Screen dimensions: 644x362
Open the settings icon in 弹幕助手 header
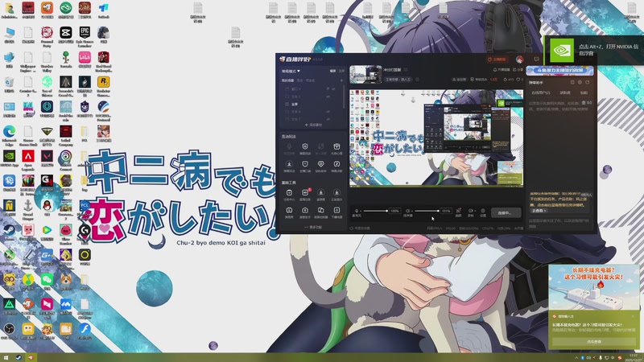580,82
